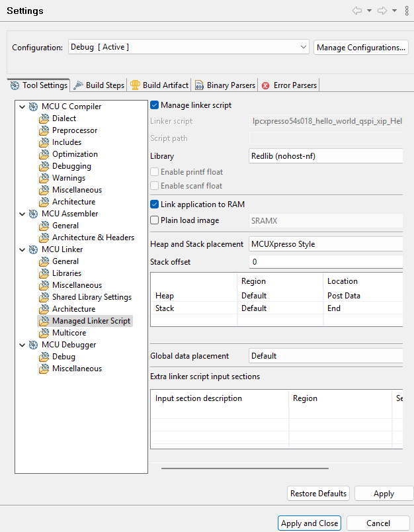Image resolution: width=414 pixels, height=532 pixels.
Task: Switch to the Build Artifact tab
Action: tap(159, 85)
